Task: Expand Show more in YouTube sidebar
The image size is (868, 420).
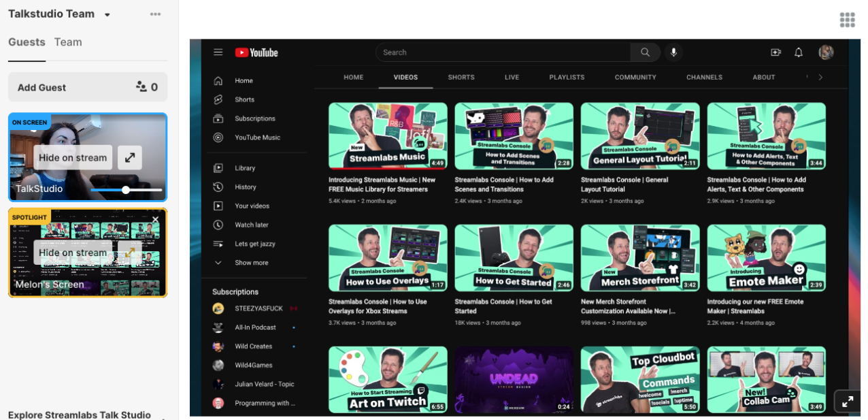Action: (251, 263)
